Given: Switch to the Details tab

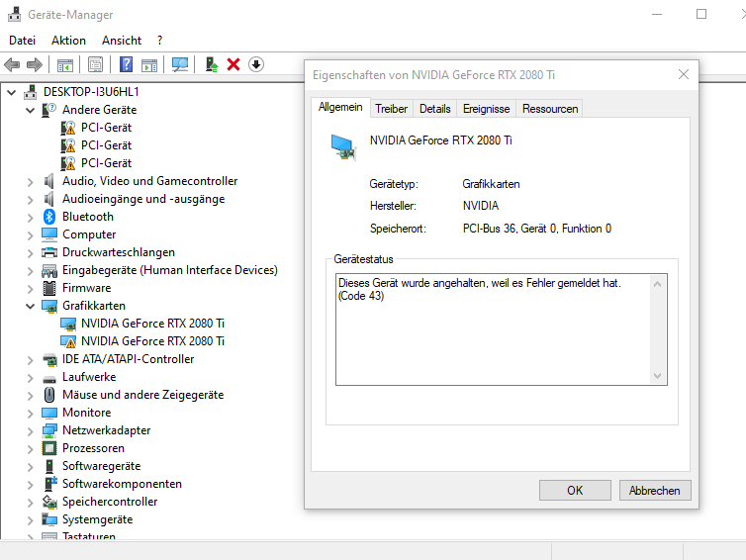Looking at the screenshot, I should coord(435,109).
